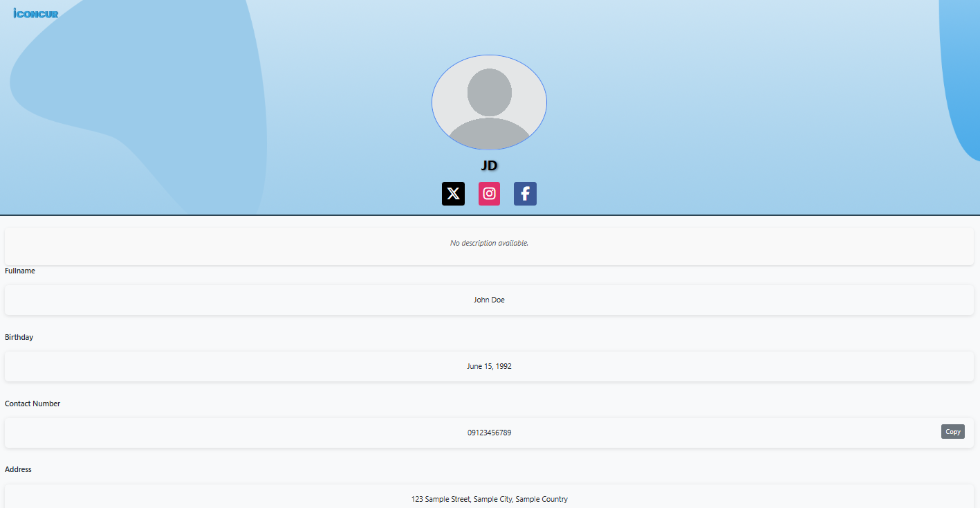Click the Birthday label
This screenshot has height=508, width=980.
[19, 337]
